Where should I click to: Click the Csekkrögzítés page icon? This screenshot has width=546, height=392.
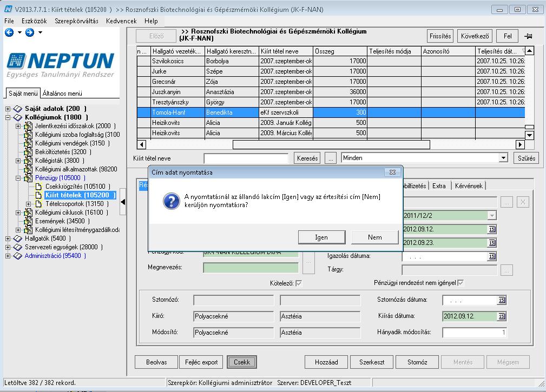(38, 187)
